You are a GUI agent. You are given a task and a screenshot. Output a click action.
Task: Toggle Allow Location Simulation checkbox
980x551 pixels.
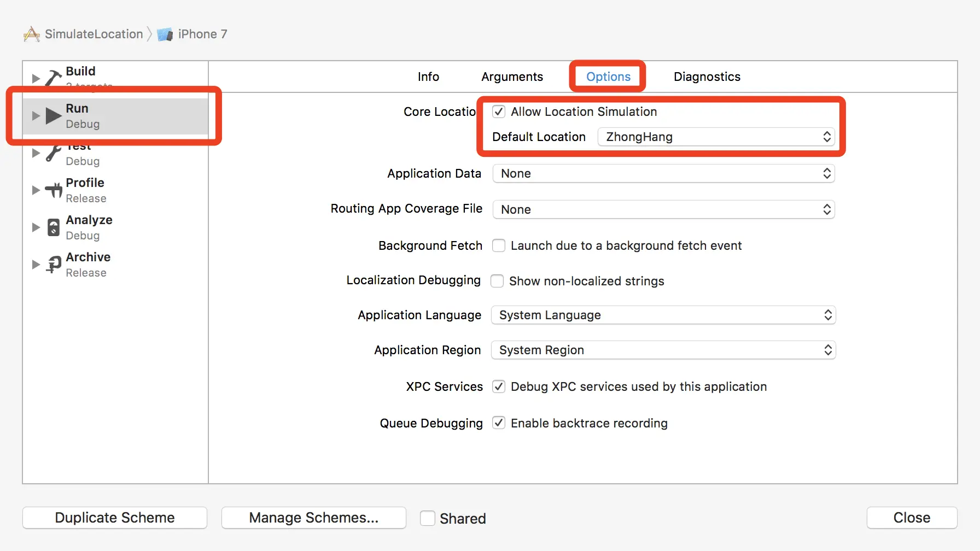pyautogui.click(x=499, y=112)
